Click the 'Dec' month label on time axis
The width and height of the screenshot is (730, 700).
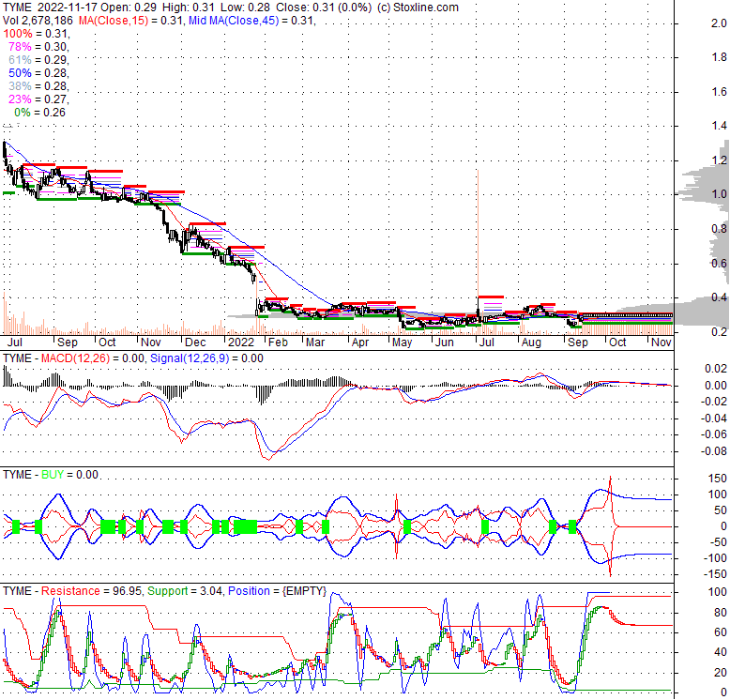pyautogui.click(x=195, y=342)
